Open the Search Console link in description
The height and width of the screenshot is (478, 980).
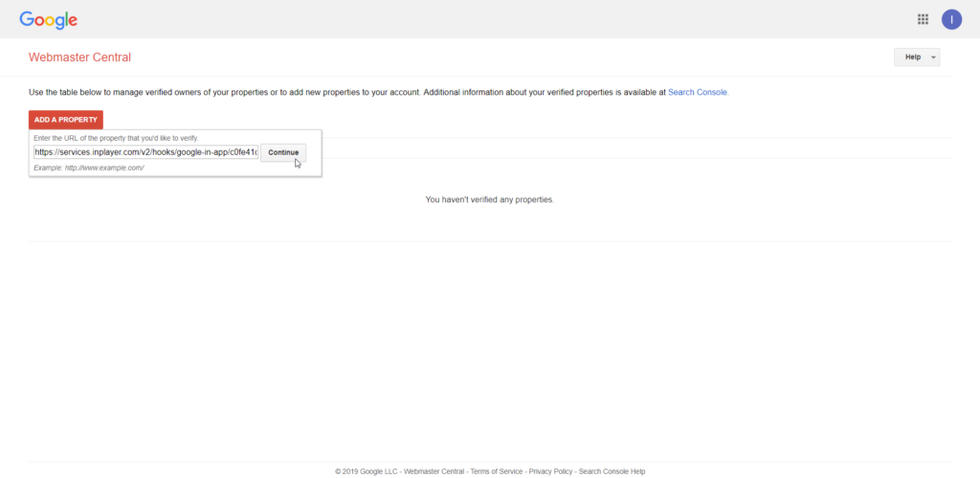tap(698, 92)
